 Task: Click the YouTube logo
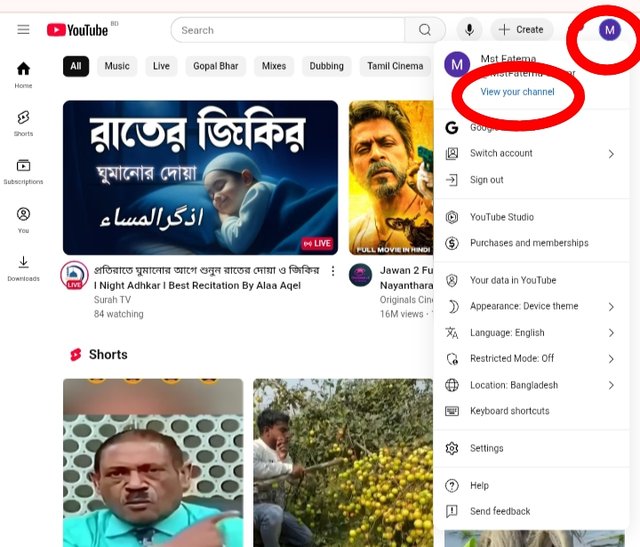(78, 30)
